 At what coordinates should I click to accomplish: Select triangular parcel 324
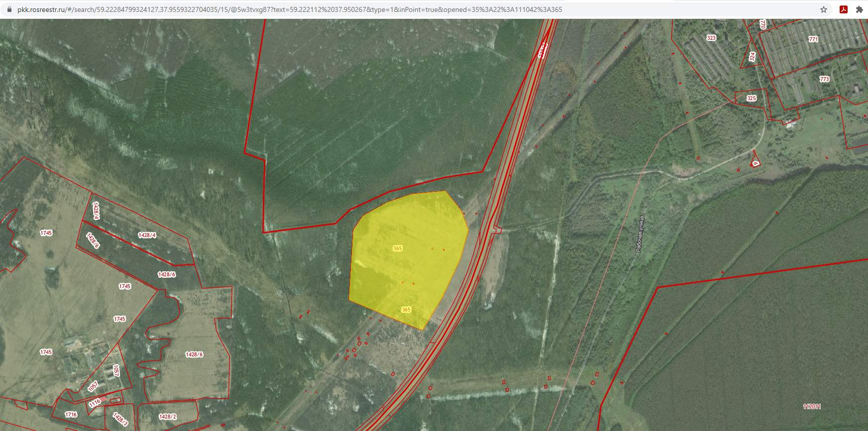point(752,57)
